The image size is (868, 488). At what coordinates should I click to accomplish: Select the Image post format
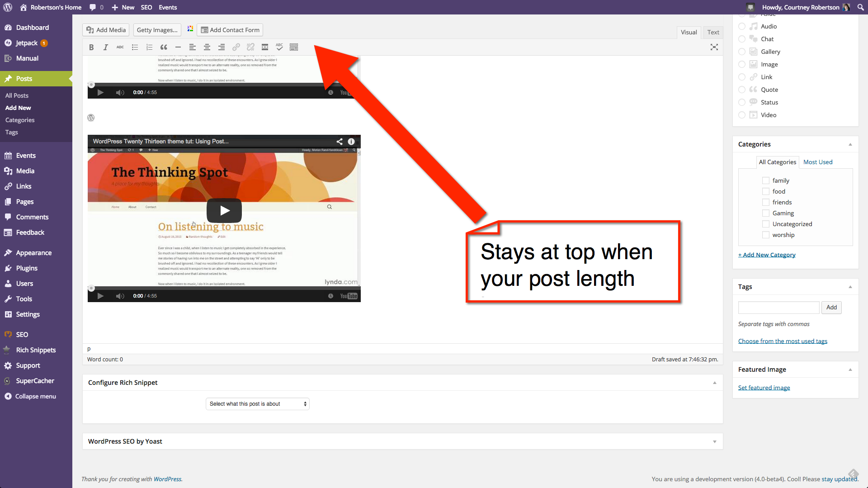point(742,64)
